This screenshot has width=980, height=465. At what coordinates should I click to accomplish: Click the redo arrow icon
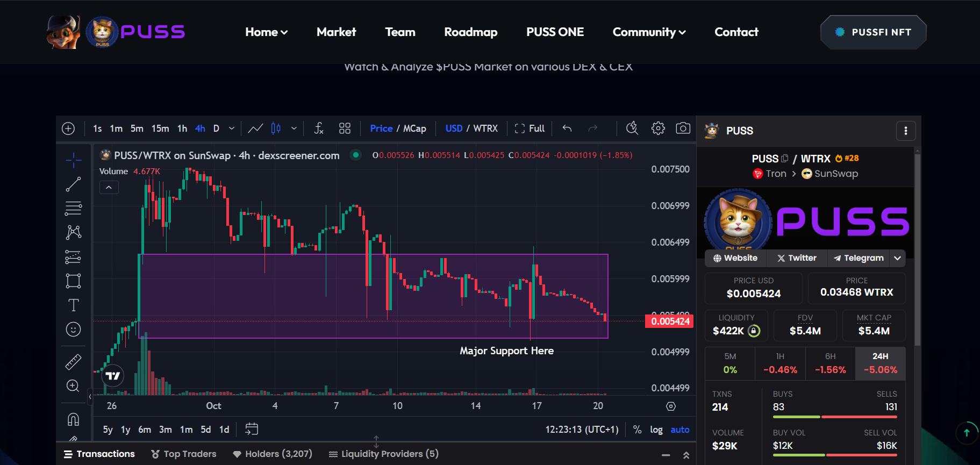point(593,128)
